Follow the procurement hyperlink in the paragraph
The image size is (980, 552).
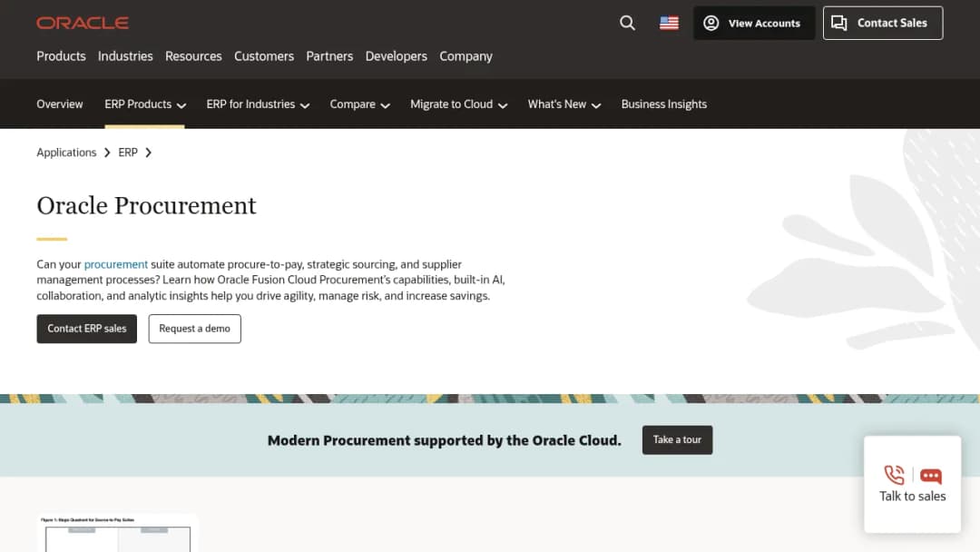point(115,264)
